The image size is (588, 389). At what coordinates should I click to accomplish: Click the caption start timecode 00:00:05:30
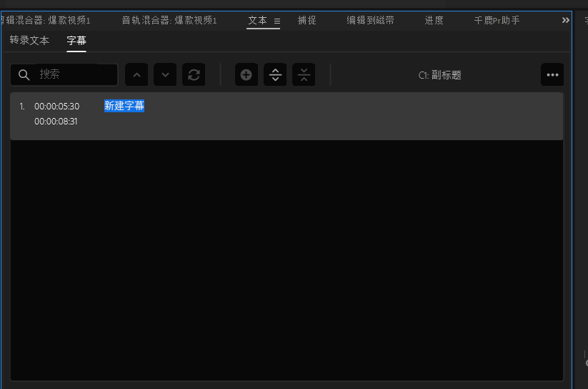click(56, 107)
